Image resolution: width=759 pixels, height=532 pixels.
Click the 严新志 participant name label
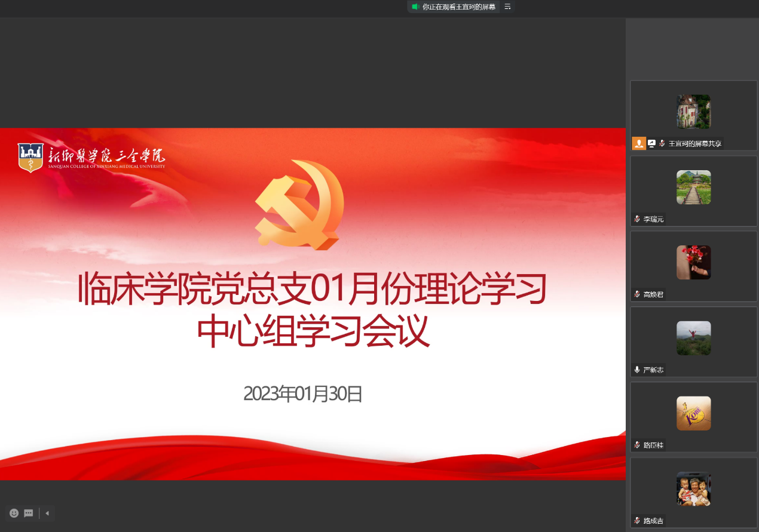click(653, 370)
